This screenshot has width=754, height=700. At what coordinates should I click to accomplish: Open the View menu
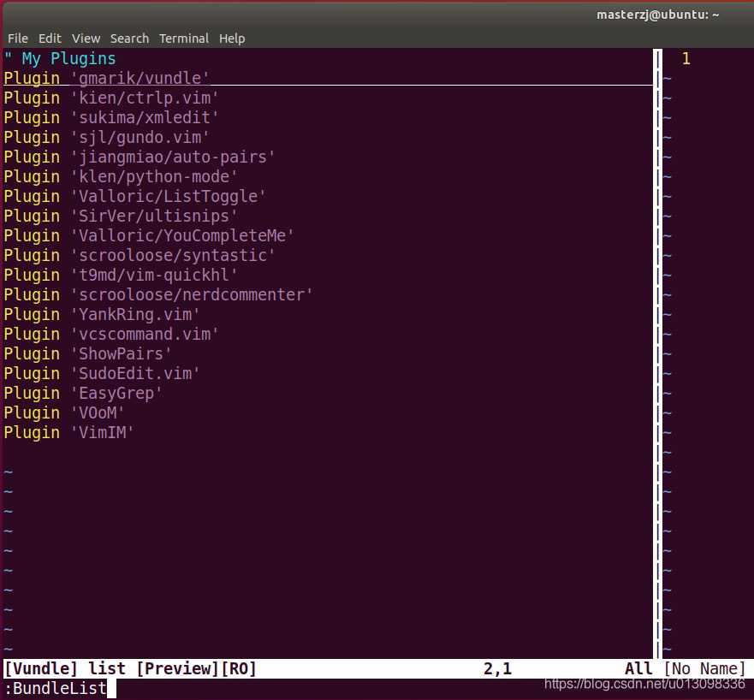[x=86, y=38]
